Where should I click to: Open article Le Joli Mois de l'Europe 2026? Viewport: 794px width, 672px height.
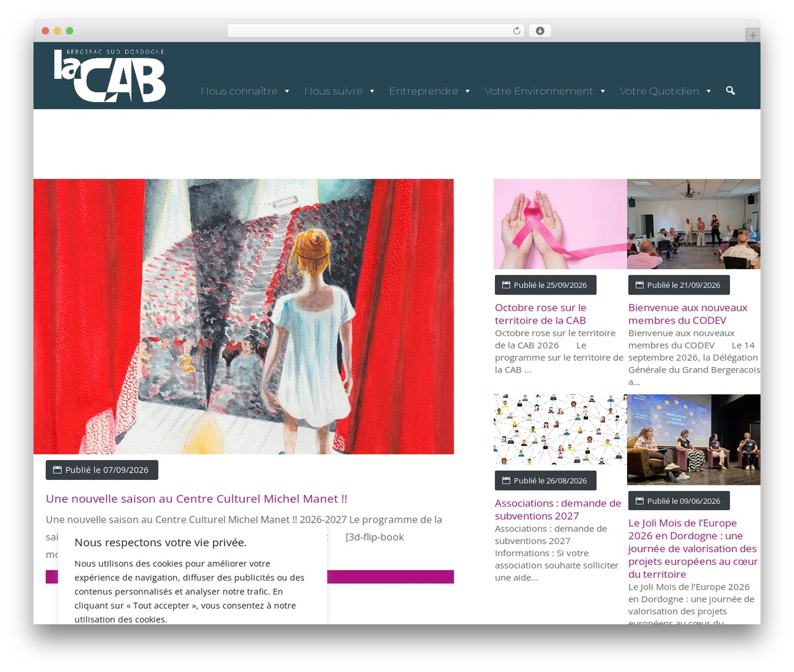[x=693, y=549]
